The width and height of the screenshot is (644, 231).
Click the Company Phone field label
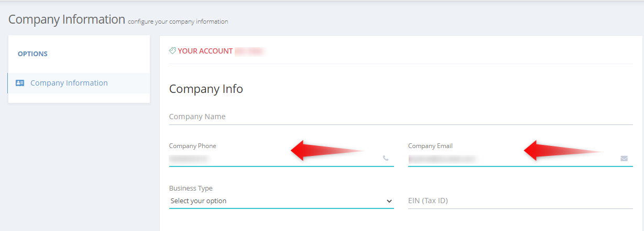click(192, 146)
